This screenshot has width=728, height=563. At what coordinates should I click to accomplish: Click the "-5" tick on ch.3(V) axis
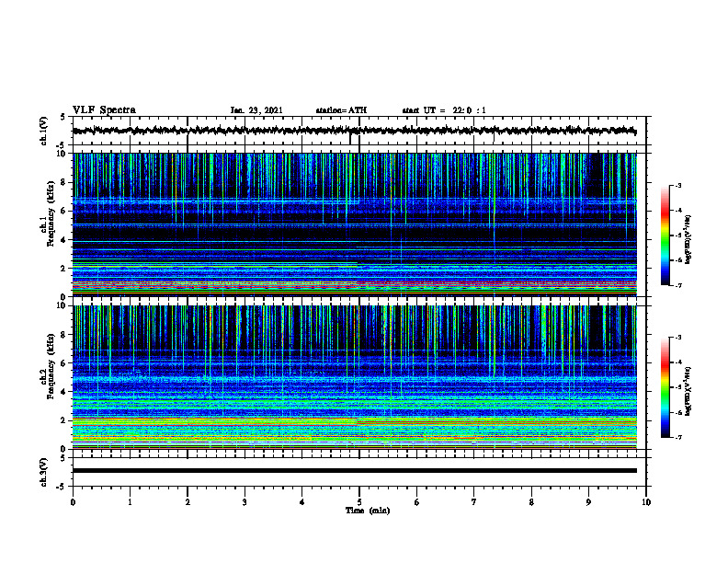click(62, 487)
